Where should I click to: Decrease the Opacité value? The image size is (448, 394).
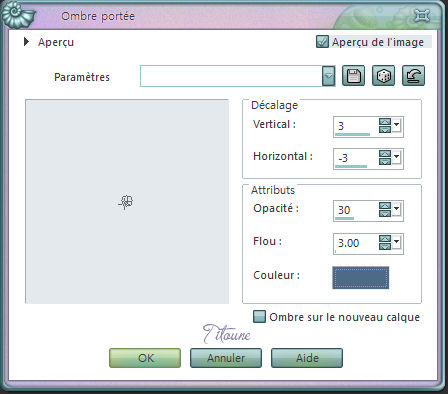(385, 213)
